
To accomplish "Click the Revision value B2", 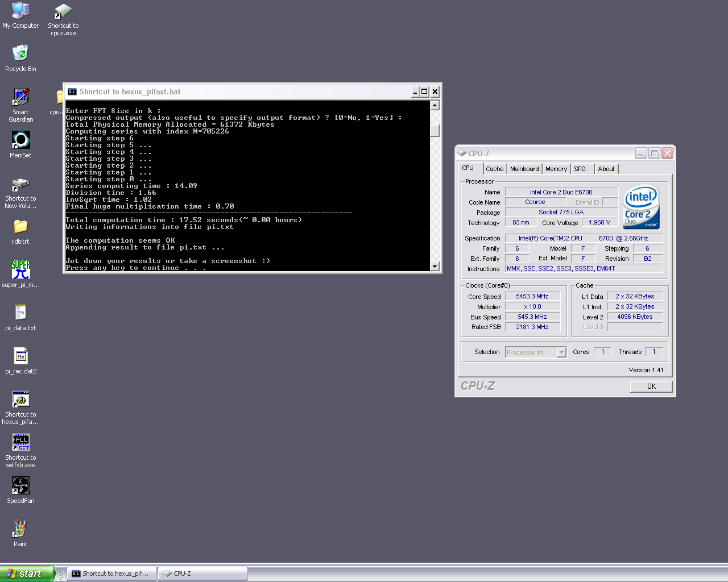I will pos(648,259).
